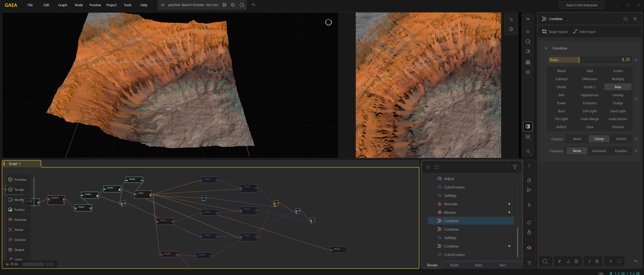Click the Add Input button

(584, 32)
